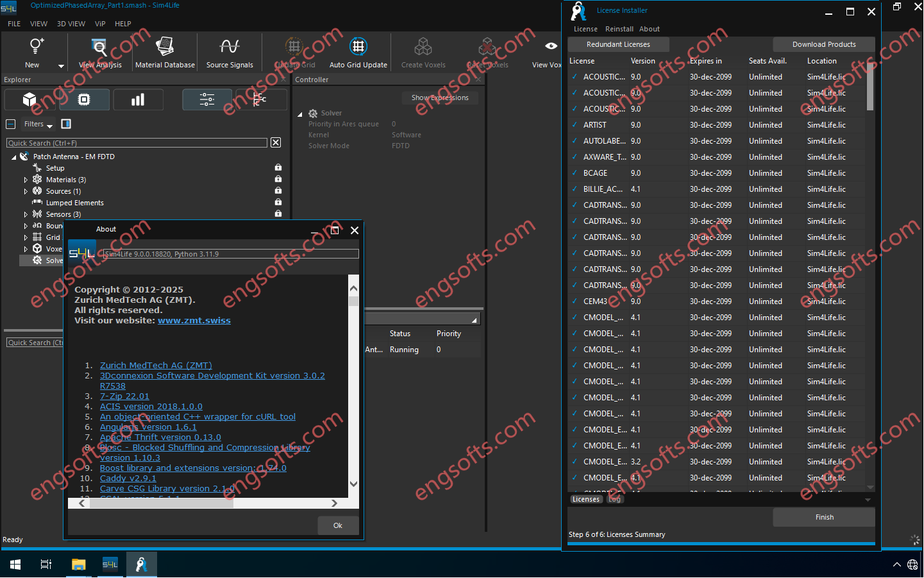Toggle the lock icon on Sources row

(x=278, y=191)
